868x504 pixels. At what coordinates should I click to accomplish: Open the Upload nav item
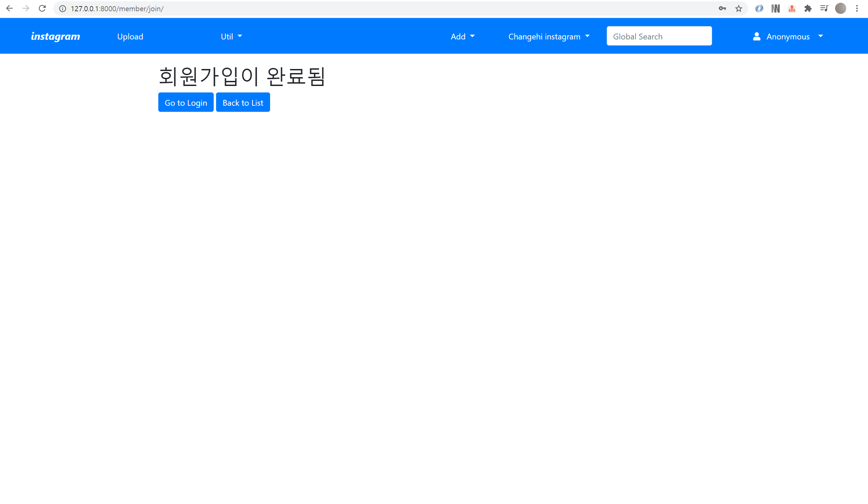point(130,36)
